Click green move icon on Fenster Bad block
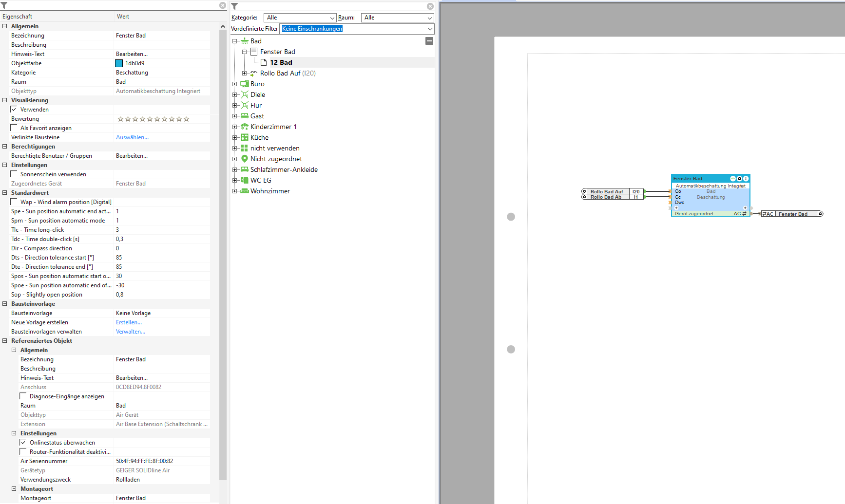845x504 pixels. pyautogui.click(x=733, y=179)
